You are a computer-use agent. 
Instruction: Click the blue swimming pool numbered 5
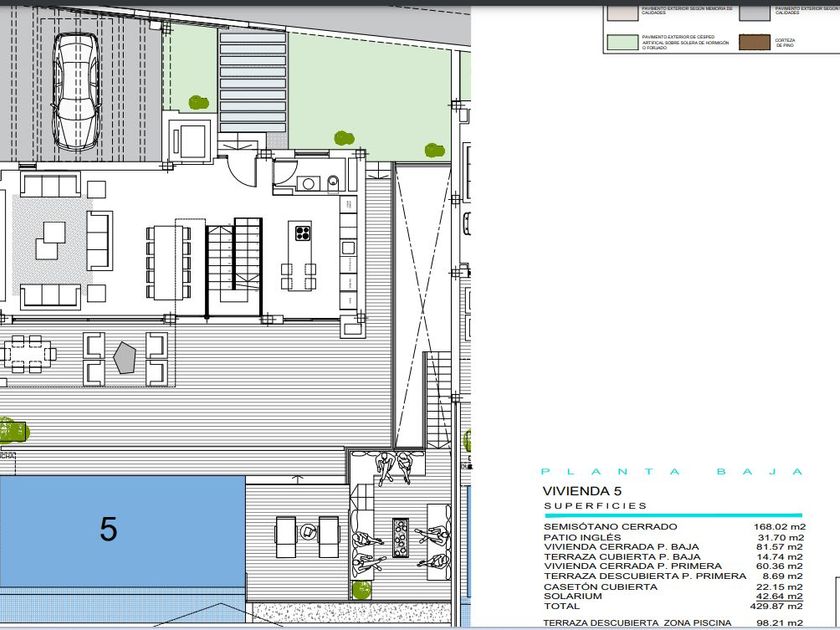120,530
